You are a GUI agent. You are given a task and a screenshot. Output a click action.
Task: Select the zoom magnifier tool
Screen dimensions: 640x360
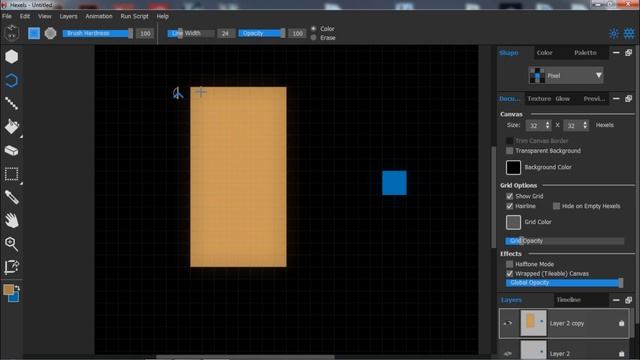[x=11, y=244]
